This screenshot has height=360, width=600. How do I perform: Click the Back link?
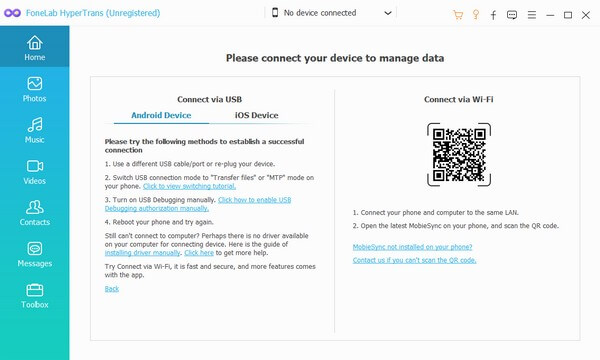[112, 289]
